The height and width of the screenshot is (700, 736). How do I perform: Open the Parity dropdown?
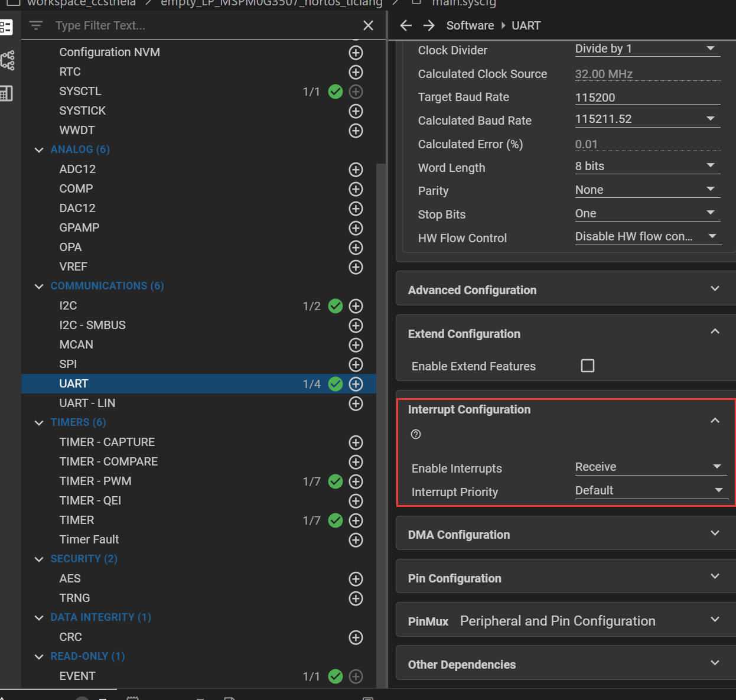click(x=647, y=190)
